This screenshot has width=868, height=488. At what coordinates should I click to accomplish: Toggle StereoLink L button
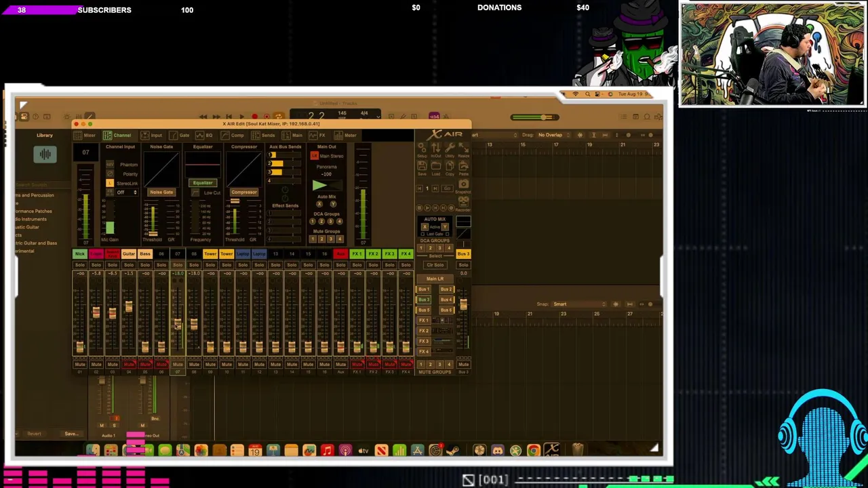(x=110, y=184)
